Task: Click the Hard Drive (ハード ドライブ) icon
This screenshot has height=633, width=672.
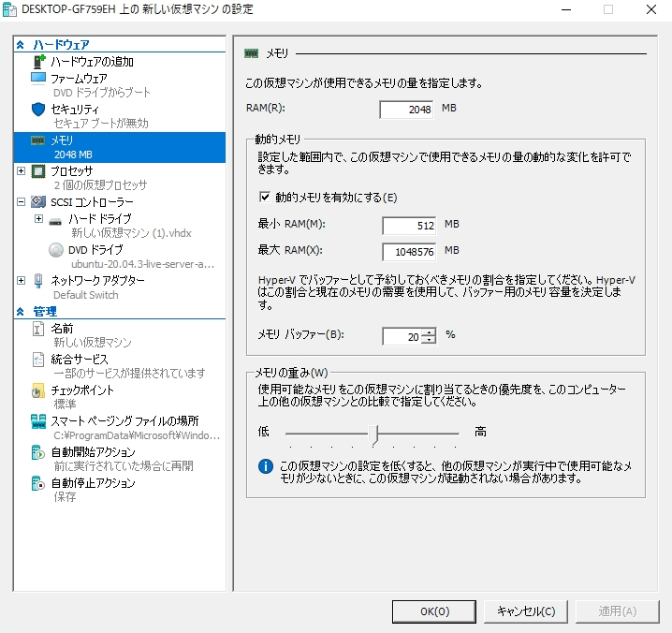Action: coord(55,222)
